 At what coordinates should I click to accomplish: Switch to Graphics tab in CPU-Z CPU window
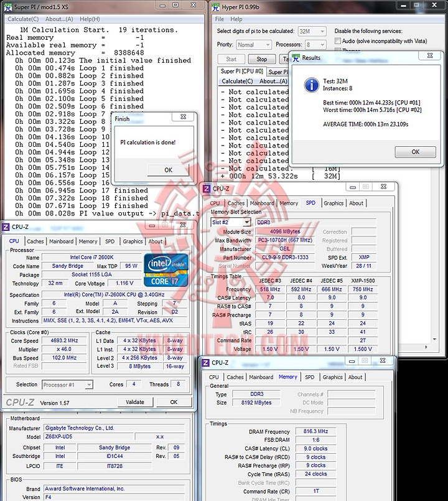click(133, 241)
